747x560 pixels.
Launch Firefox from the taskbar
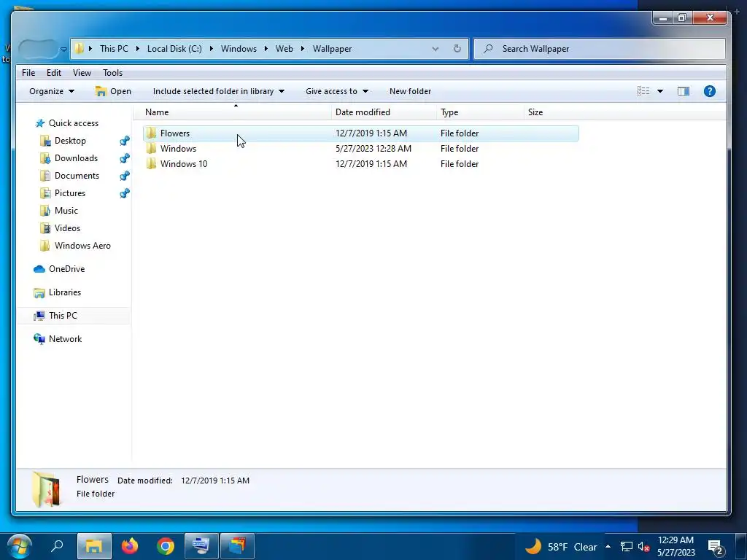(130, 546)
